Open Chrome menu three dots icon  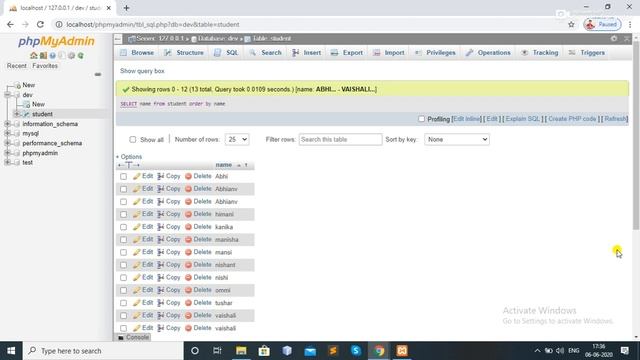click(630, 24)
